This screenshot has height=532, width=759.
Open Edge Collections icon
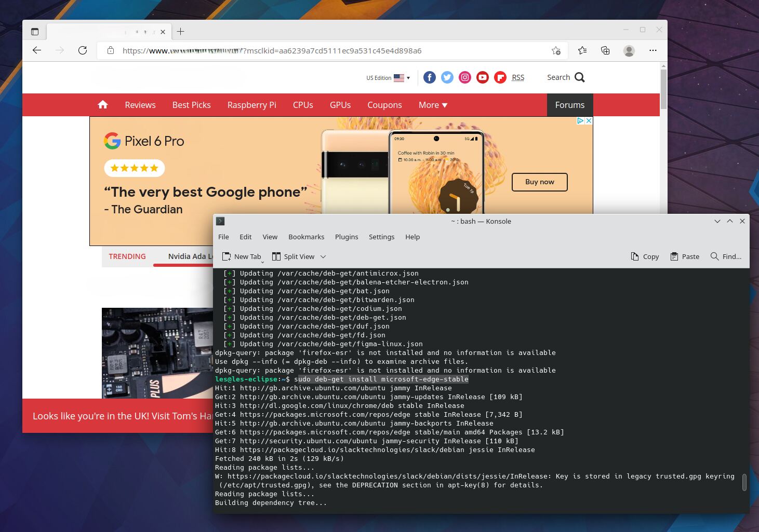[605, 50]
